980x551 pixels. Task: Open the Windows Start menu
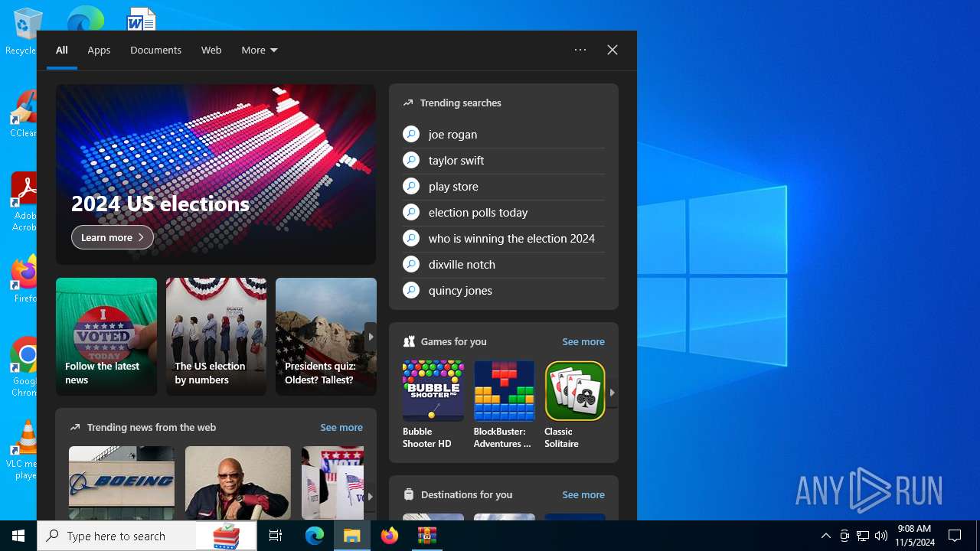18,536
